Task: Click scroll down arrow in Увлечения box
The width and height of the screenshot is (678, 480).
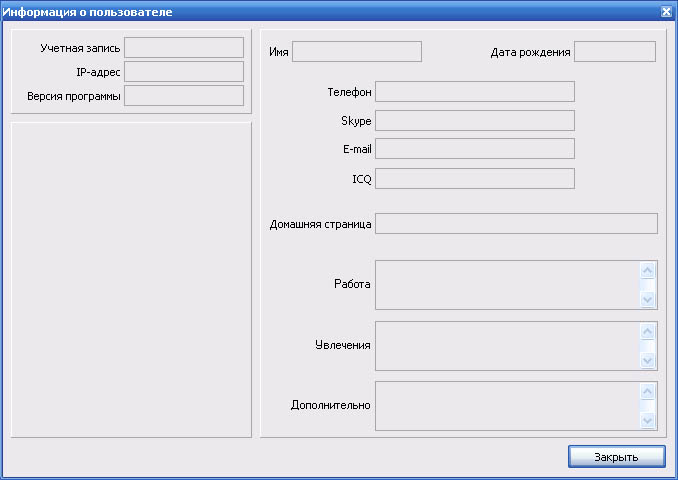Action: tap(647, 361)
